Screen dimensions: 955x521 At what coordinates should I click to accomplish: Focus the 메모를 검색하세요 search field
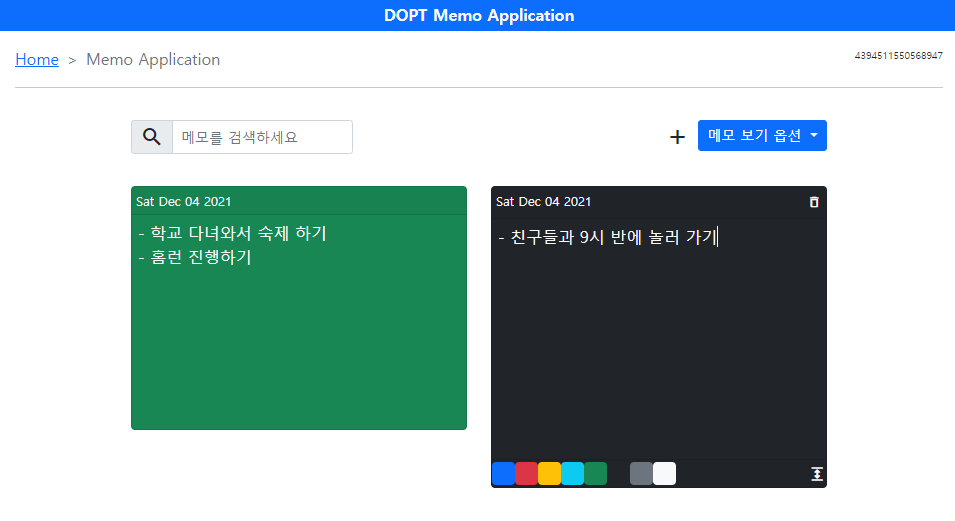[262, 136]
